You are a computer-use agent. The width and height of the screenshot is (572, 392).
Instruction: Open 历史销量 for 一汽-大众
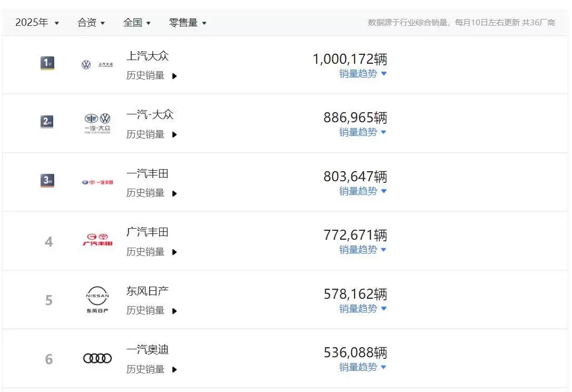(151, 134)
